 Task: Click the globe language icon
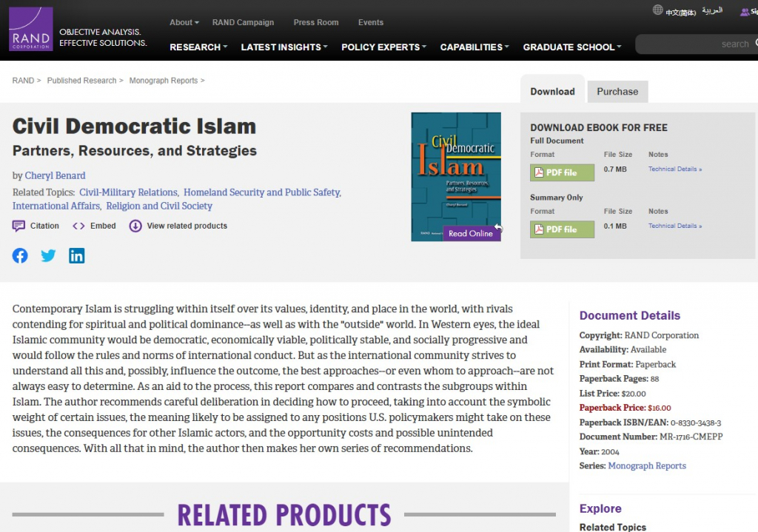[x=657, y=10]
